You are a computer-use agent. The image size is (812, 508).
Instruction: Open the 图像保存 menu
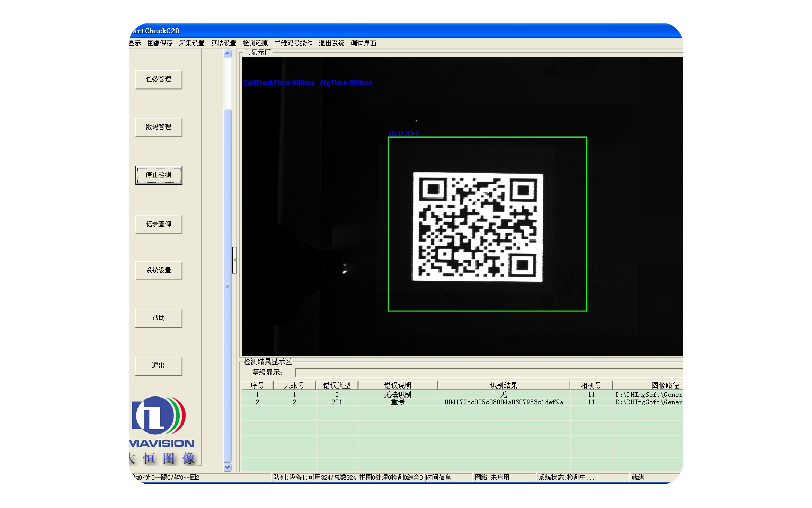(160, 43)
